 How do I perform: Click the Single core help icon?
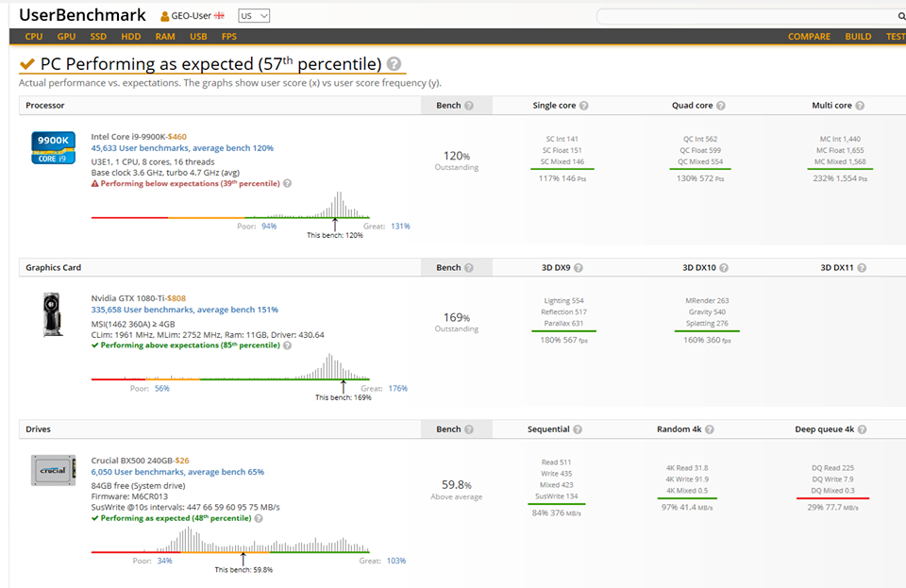click(x=584, y=106)
